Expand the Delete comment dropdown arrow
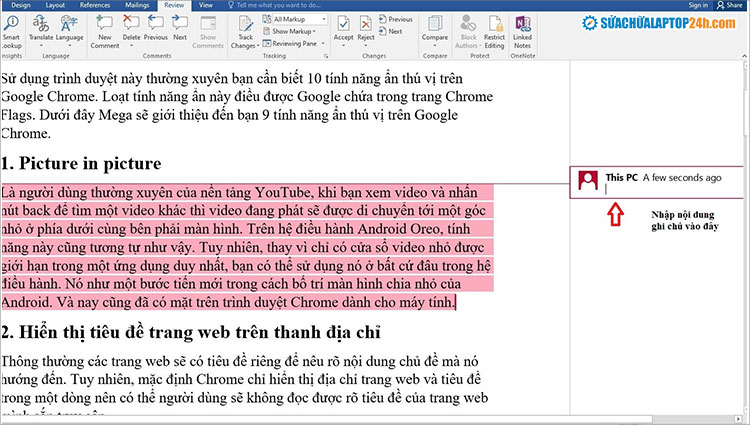Image resolution: width=750 pixels, height=425 pixels. tap(131, 46)
